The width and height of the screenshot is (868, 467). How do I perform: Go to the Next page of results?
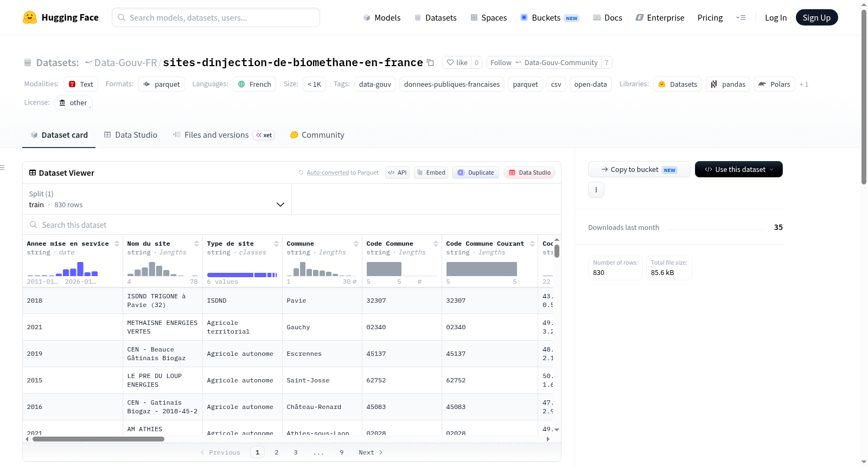371,452
